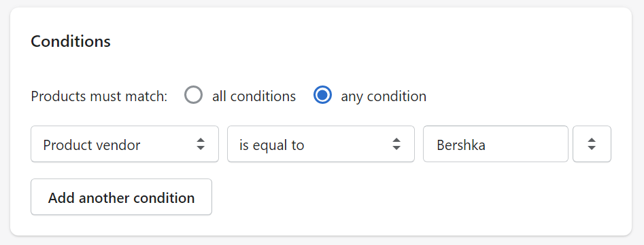644x245 pixels.
Task: Click the up-down arrows in Product vendor
Action: [x=201, y=144]
